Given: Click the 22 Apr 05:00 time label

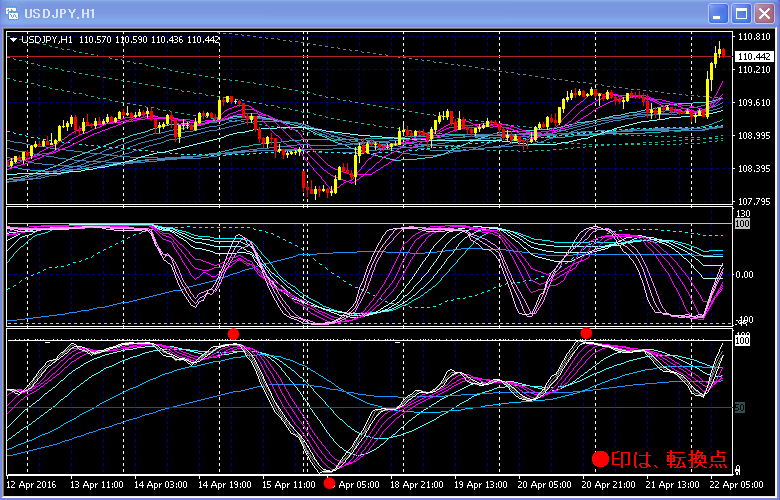Looking at the screenshot, I should 737,484.
